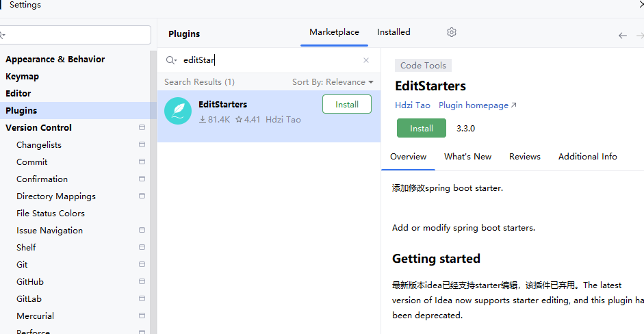Click the Search Results (1) label
This screenshot has width=644, height=334.
[199, 82]
